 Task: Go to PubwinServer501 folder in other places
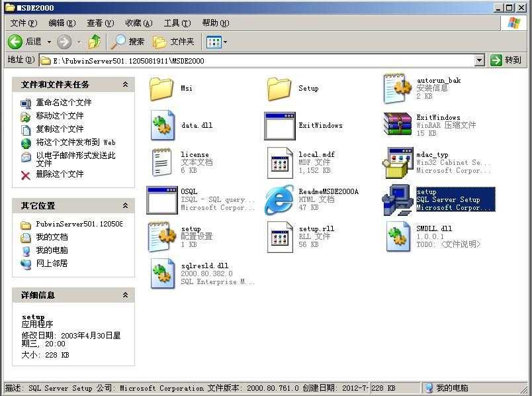tap(79, 224)
